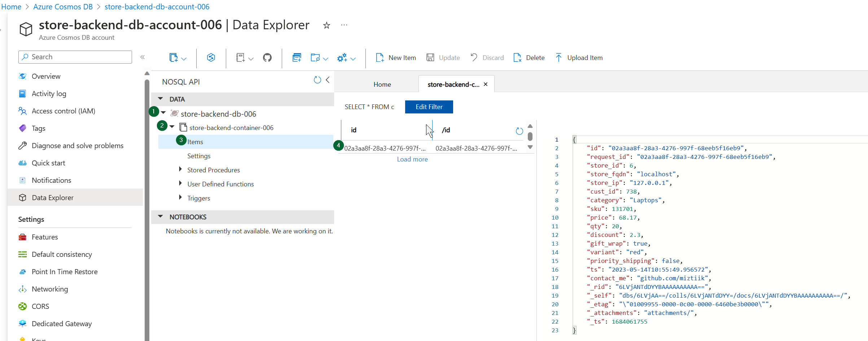Open the more options ellipsis beside title

pyautogui.click(x=344, y=25)
